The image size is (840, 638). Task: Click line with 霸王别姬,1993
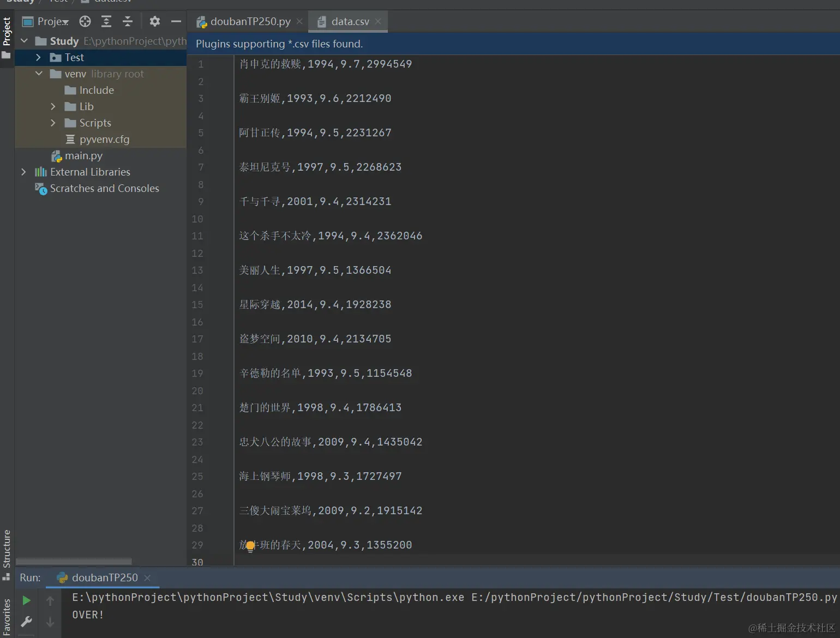(315, 99)
